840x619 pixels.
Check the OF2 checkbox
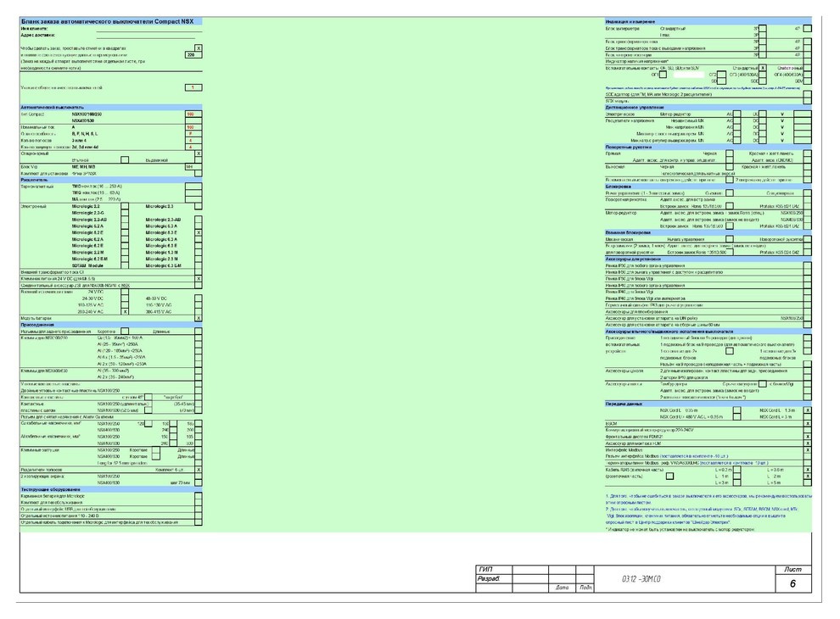pos(721,75)
